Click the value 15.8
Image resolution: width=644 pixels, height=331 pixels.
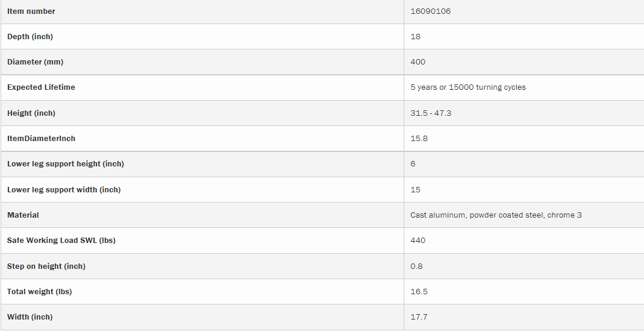pyautogui.click(x=419, y=139)
